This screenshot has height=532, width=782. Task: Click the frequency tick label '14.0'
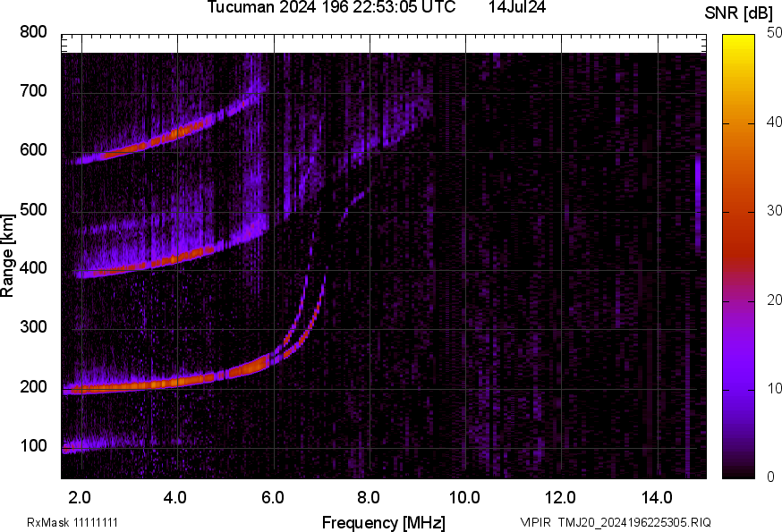[657, 498]
